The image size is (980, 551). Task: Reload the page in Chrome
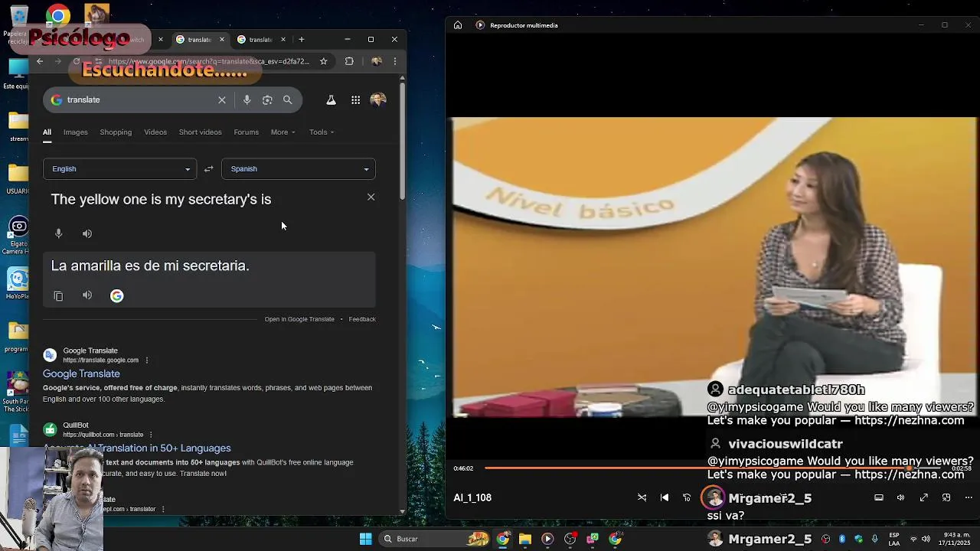76,61
